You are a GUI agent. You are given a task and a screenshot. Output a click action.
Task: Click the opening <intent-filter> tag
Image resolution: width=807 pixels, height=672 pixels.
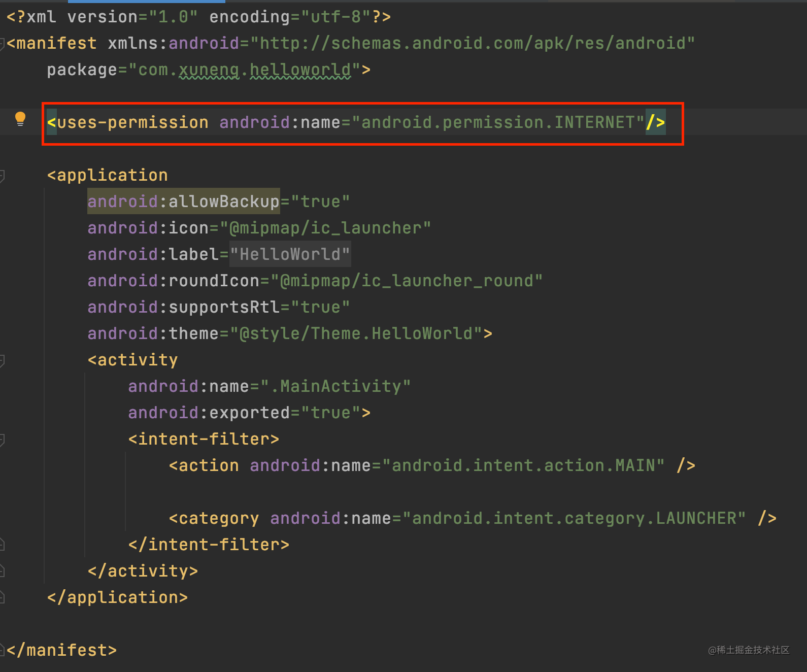click(204, 439)
